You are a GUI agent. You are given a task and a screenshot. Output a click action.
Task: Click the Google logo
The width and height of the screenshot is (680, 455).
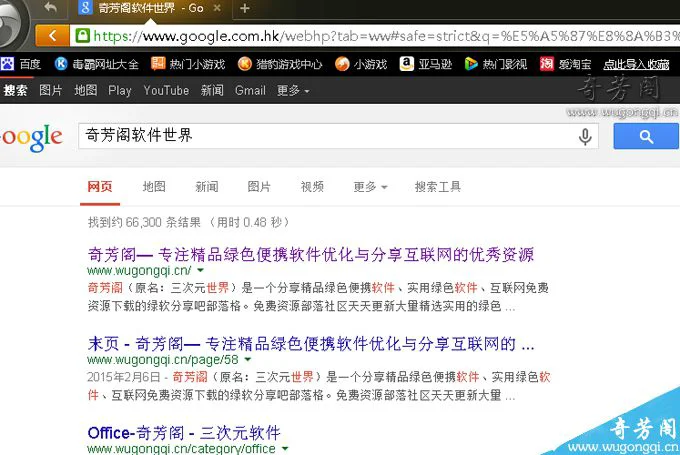[31, 137]
